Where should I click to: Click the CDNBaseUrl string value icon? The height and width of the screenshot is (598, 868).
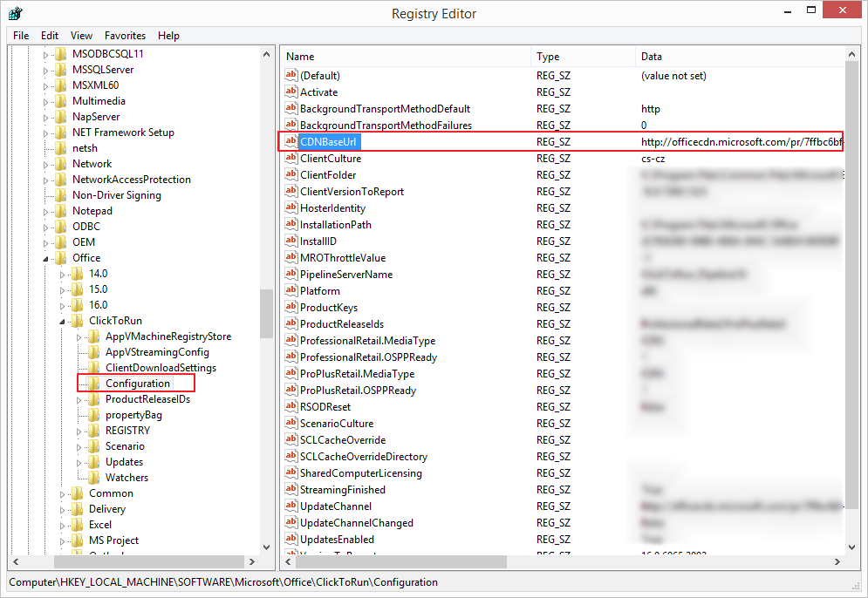tap(291, 141)
